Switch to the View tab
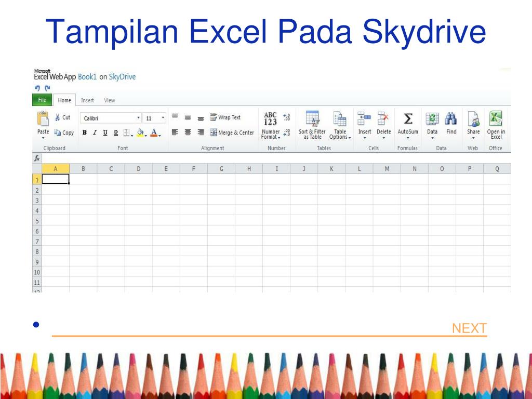 coord(109,100)
